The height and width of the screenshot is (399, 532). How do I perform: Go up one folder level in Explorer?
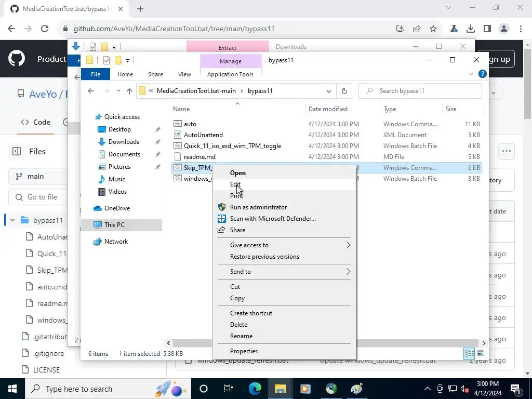[x=129, y=91]
